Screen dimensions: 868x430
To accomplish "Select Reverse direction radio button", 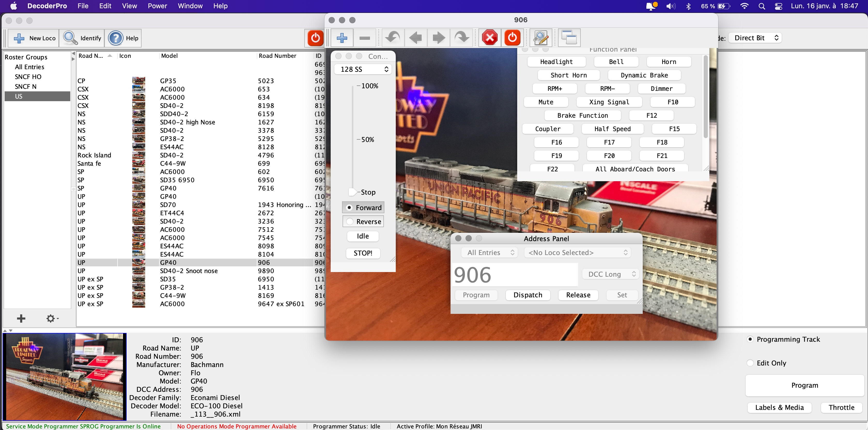I will coord(350,221).
